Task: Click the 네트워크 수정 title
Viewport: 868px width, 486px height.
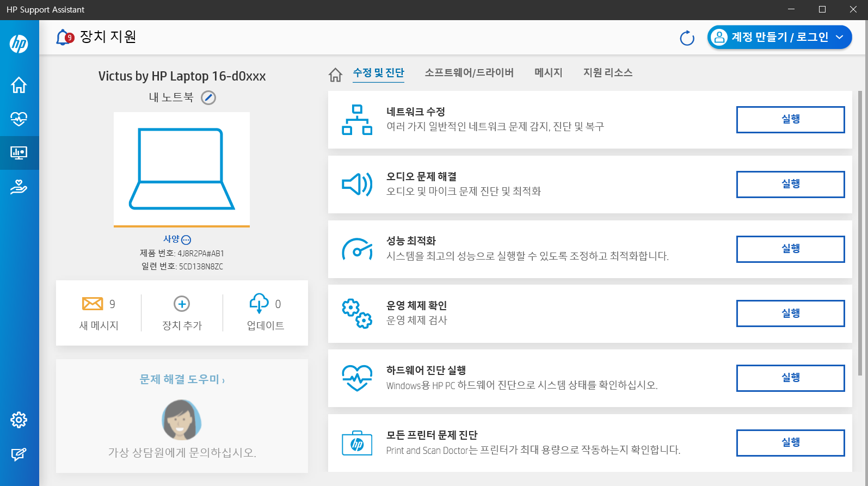Action: [x=416, y=112]
